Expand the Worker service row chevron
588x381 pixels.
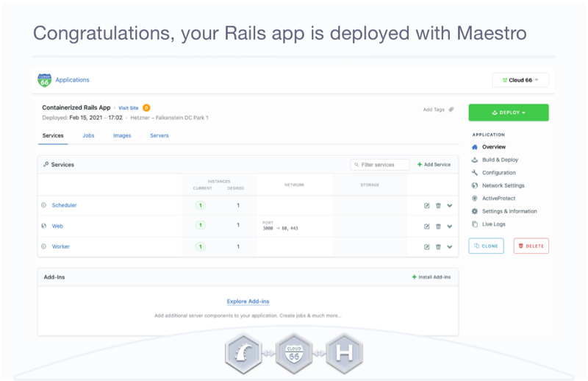coord(450,247)
